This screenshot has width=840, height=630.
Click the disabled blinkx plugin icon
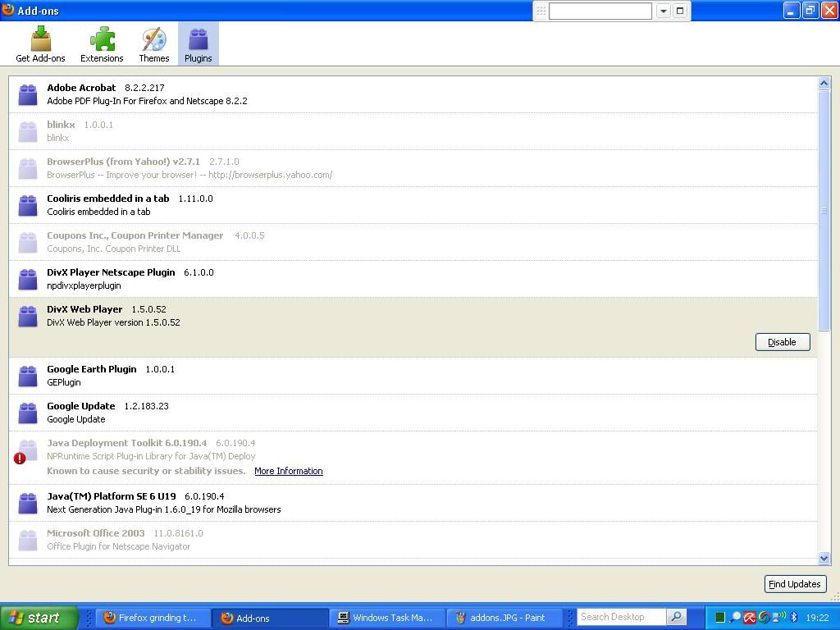point(28,131)
